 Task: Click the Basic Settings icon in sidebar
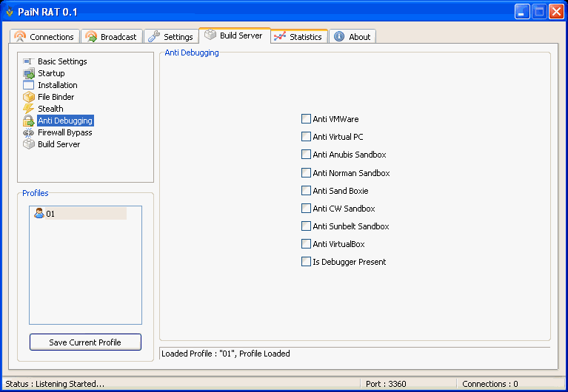pos(29,61)
